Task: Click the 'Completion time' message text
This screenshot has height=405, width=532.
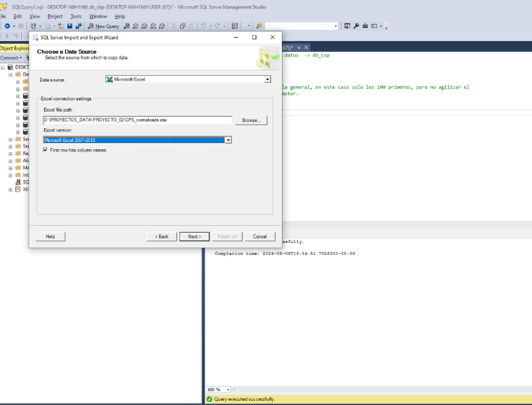Action: point(285,254)
